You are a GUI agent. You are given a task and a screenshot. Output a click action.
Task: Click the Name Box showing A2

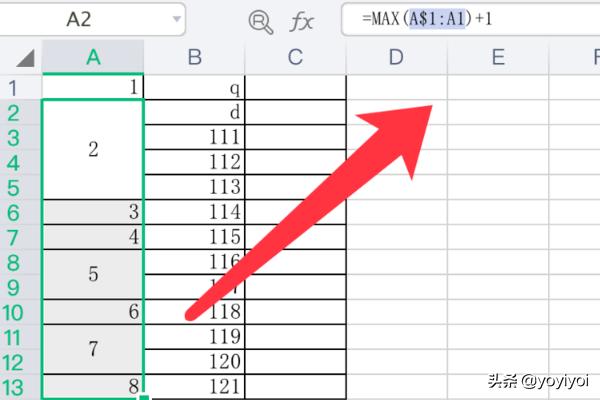pos(90,19)
